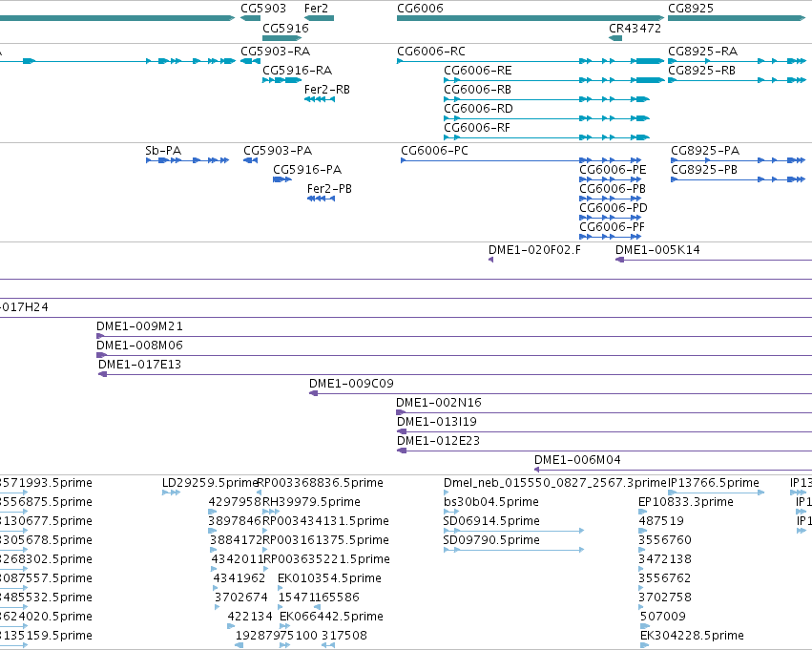
Task: Open the DME1-009M21 BAC label
Action: pos(139,326)
